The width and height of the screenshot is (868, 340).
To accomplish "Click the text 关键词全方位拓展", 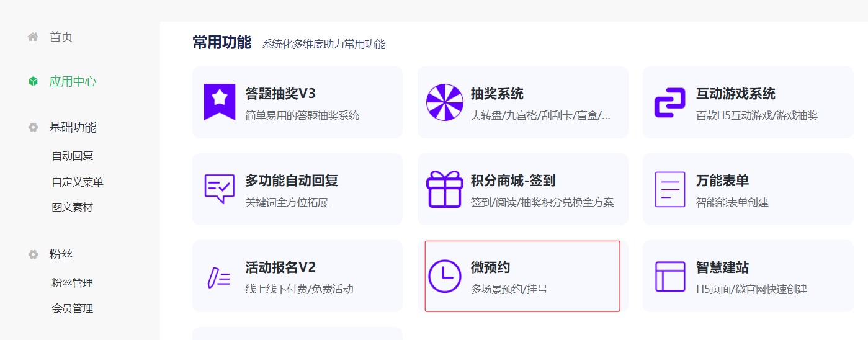I will point(287,202).
